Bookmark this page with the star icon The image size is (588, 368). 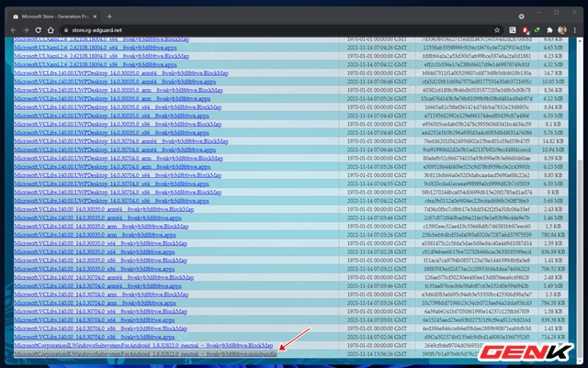[x=497, y=30]
